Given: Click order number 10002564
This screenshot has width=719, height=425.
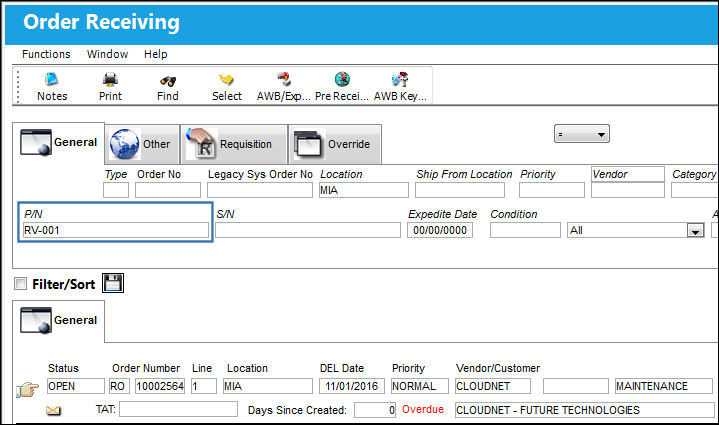Looking at the screenshot, I should click(x=160, y=386).
